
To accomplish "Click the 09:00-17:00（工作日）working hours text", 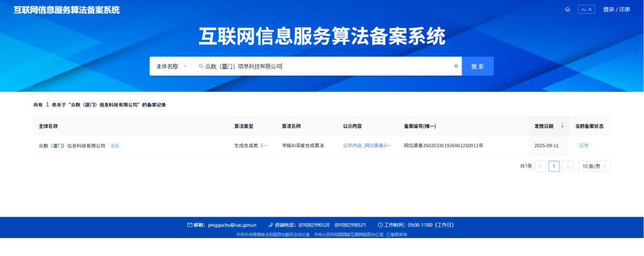I will [x=431, y=225].
